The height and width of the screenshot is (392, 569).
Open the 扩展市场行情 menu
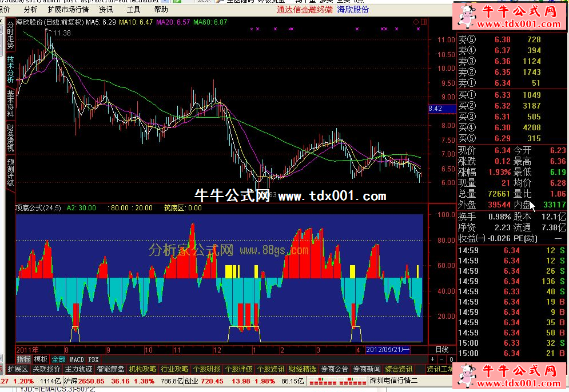[68, 10]
